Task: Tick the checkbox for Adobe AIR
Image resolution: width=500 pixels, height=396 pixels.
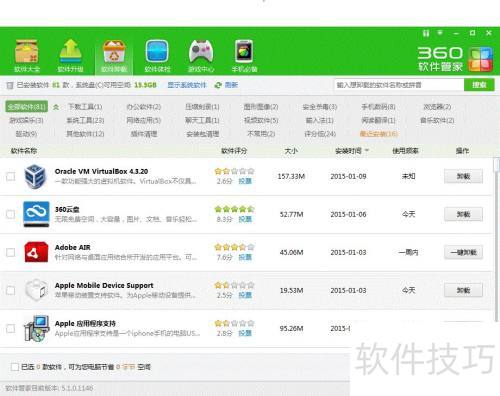Action: click(11, 252)
